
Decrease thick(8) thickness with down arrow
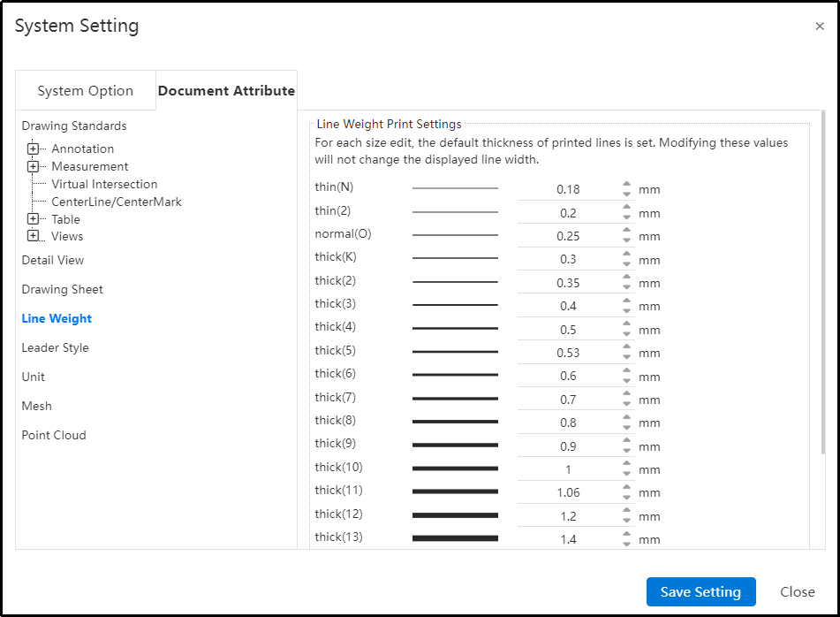click(x=627, y=428)
